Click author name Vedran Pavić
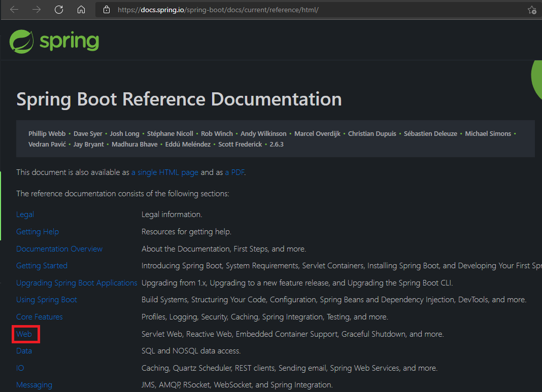This screenshot has width=542, height=392. tap(47, 145)
